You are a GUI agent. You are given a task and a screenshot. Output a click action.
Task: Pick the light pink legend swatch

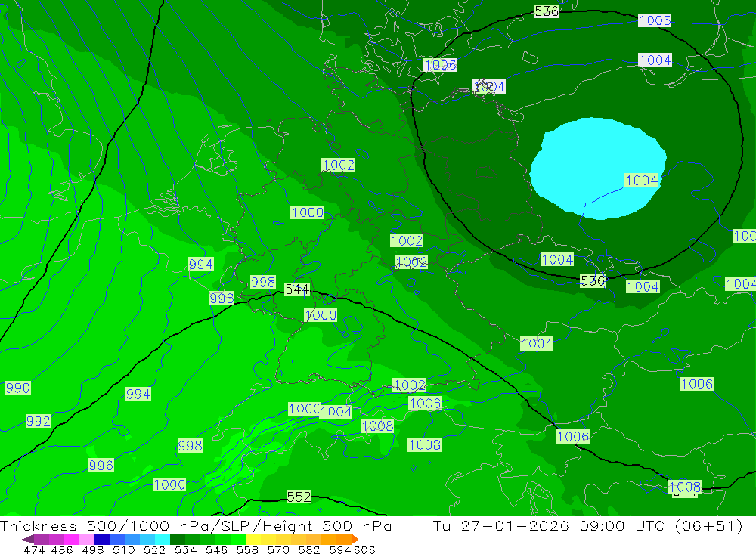point(87,539)
